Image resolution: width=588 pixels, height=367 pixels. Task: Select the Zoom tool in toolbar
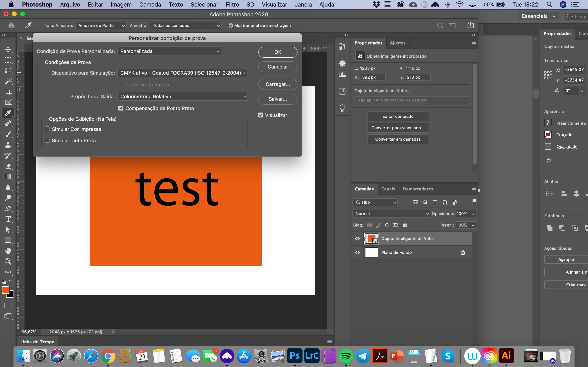pyautogui.click(x=8, y=261)
